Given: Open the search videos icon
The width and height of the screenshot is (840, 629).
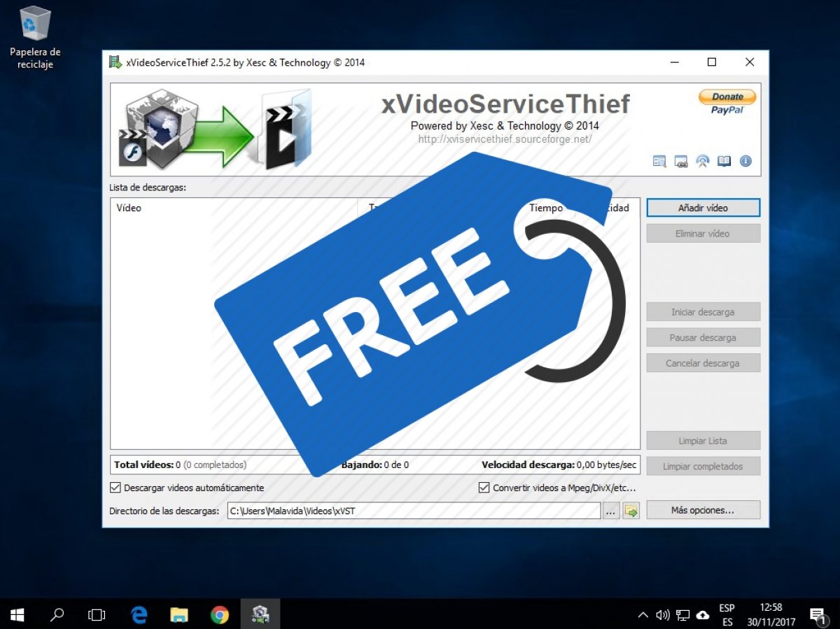Looking at the screenshot, I should coord(659,161).
